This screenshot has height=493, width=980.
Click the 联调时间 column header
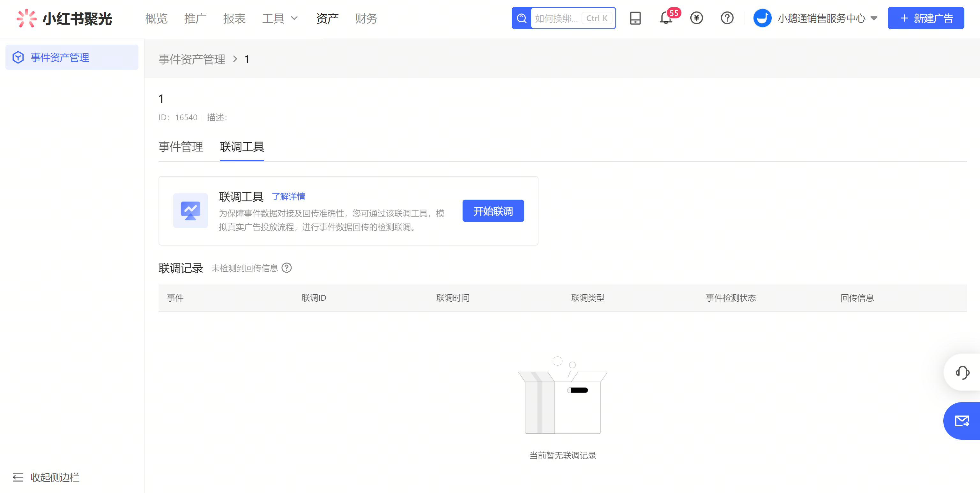pos(453,298)
